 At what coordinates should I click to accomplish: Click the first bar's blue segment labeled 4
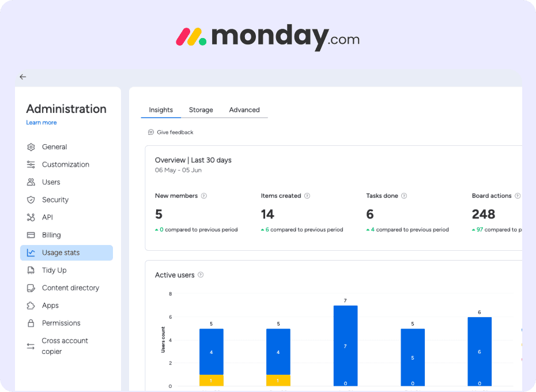212,352
